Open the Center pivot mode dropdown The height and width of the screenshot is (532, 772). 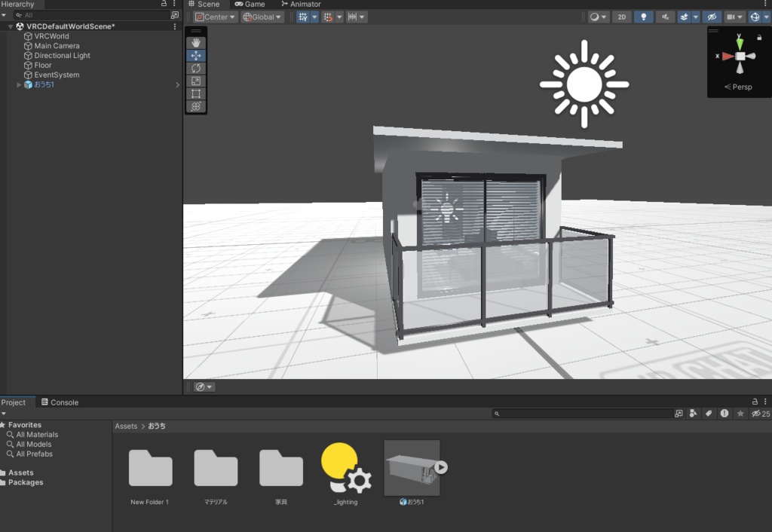[215, 17]
